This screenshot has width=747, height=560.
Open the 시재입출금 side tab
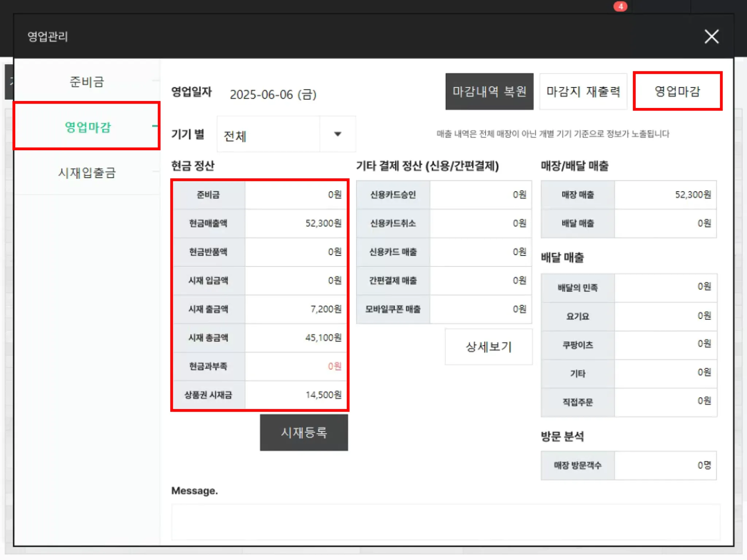click(x=87, y=173)
